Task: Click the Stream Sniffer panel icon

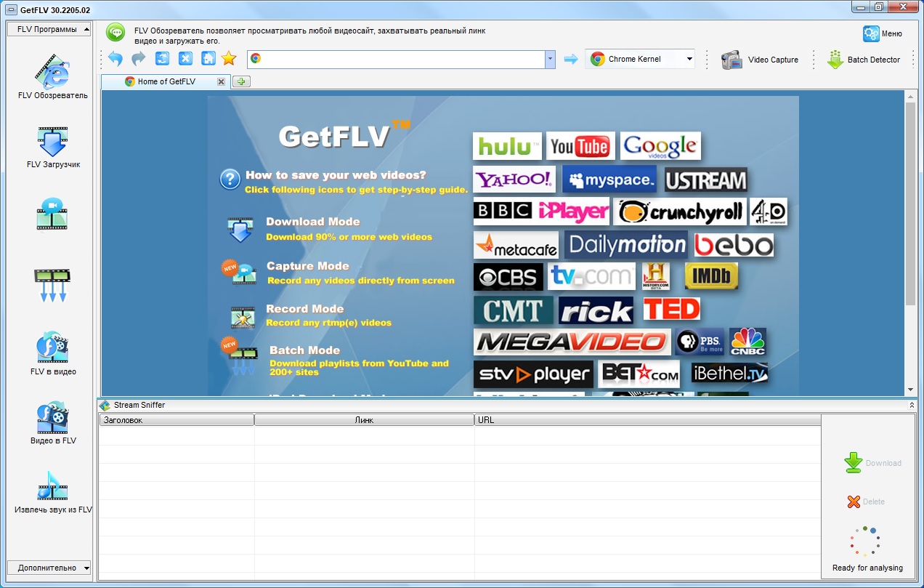Action: [x=105, y=405]
